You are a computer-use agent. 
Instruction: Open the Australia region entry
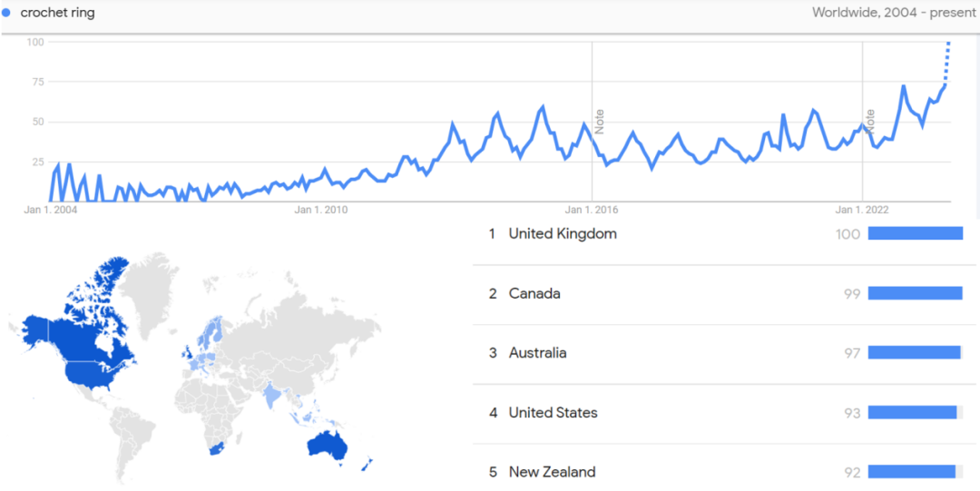724,353
